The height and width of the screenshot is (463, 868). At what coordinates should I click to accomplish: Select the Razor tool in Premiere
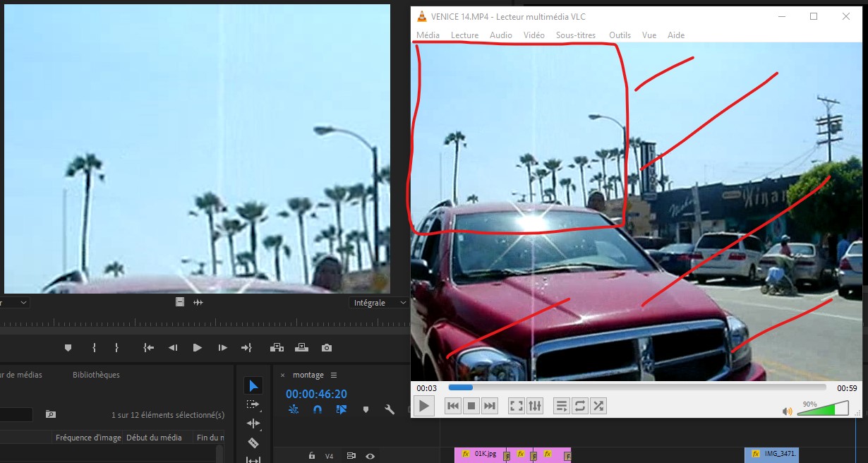click(x=253, y=443)
